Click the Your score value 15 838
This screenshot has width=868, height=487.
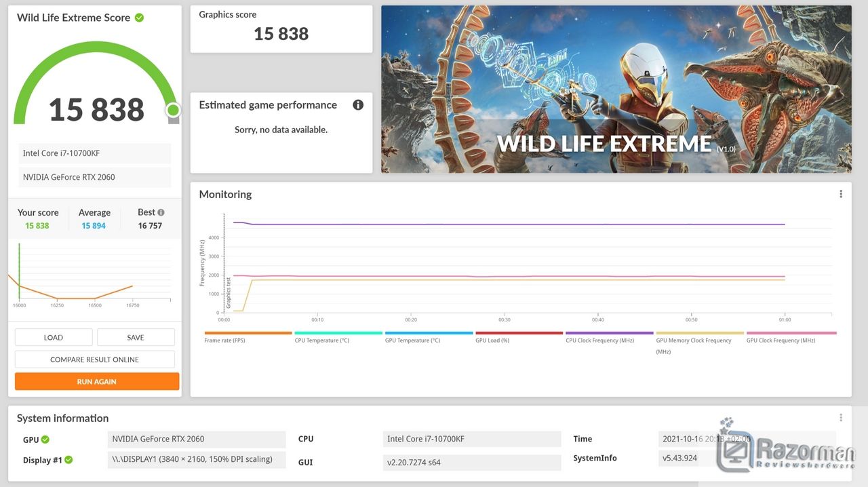click(37, 226)
